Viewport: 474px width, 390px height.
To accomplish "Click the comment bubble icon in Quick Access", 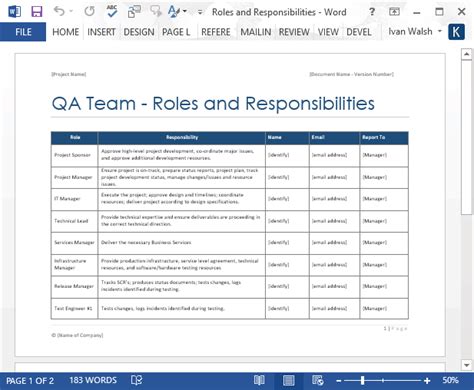I will click(155, 11).
